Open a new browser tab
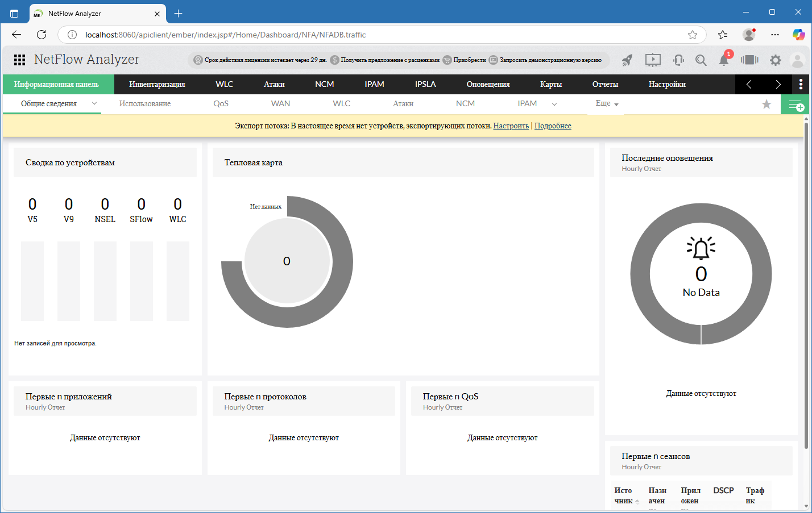This screenshot has width=812, height=513. [178, 13]
